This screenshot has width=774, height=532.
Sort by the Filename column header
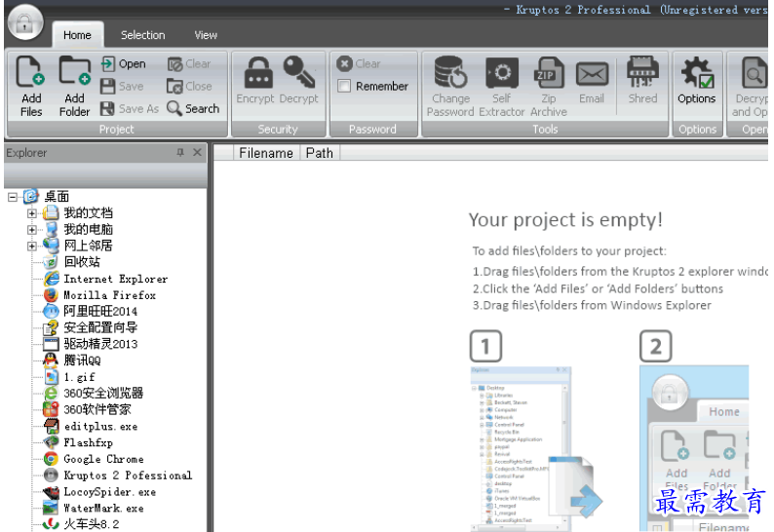pyautogui.click(x=266, y=153)
